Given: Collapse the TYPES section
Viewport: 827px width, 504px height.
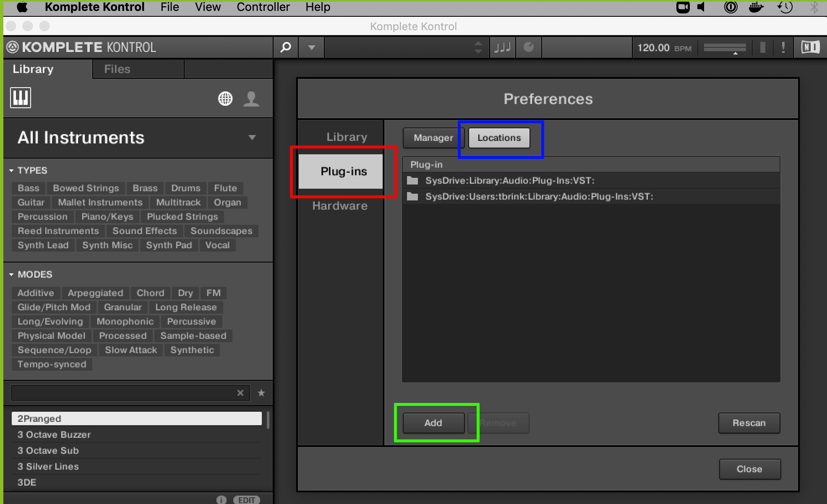Looking at the screenshot, I should point(11,171).
